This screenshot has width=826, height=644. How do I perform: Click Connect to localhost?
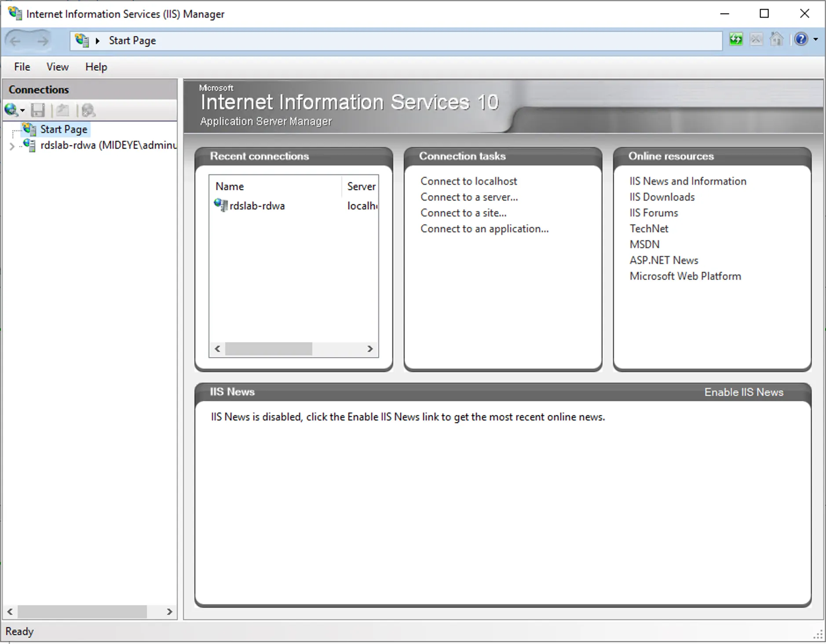click(x=468, y=181)
